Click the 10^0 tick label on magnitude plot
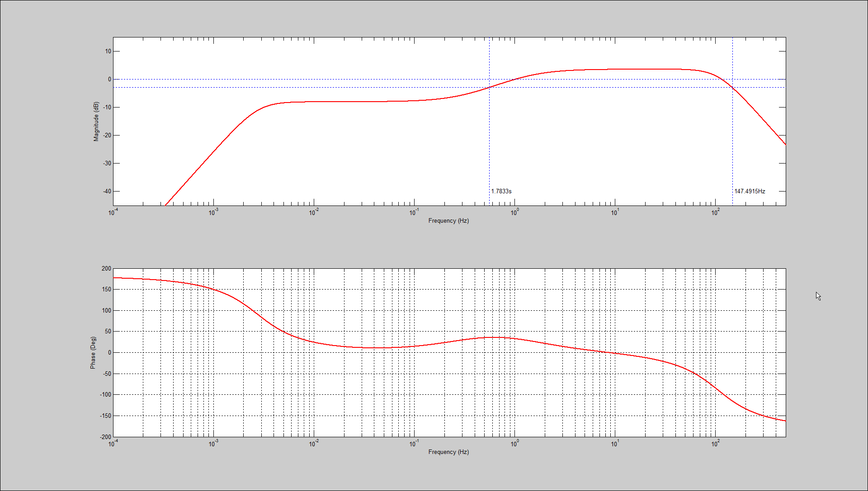 tap(514, 212)
